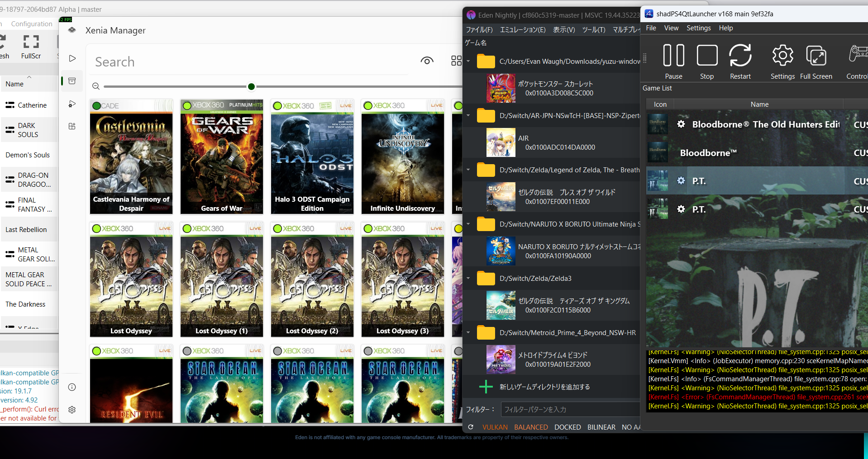The width and height of the screenshot is (868, 459).
Task: Select Demon's Souls in the left window list
Action: (x=29, y=155)
